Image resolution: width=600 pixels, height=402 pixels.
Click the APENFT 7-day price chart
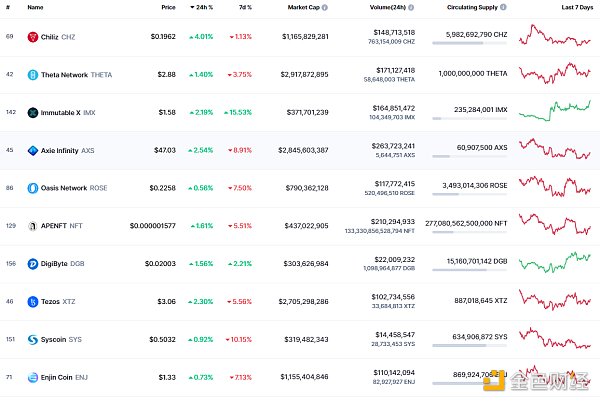(x=554, y=224)
